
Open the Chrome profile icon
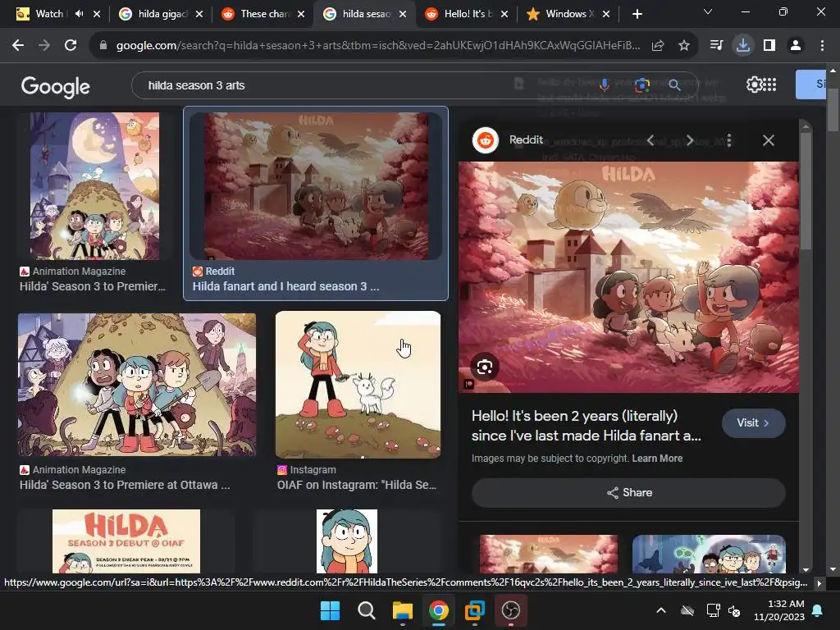796,46
